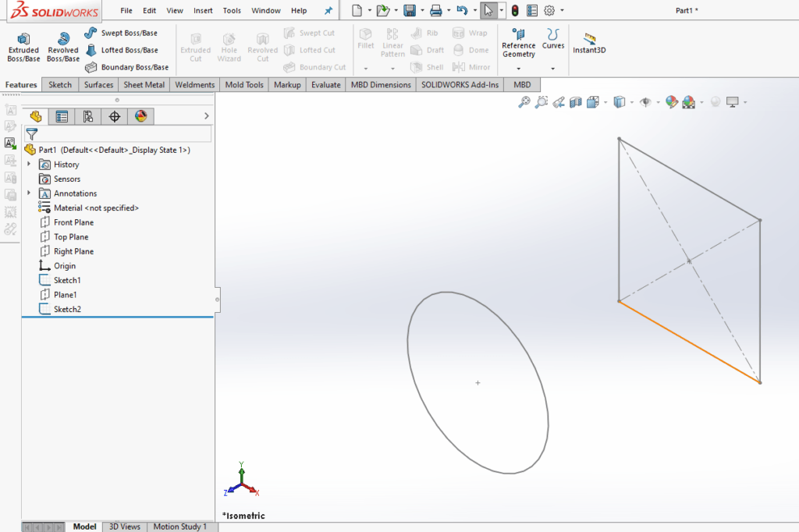This screenshot has width=799, height=532.
Task: Expand the manager pane tabs arrow
Action: 206,116
